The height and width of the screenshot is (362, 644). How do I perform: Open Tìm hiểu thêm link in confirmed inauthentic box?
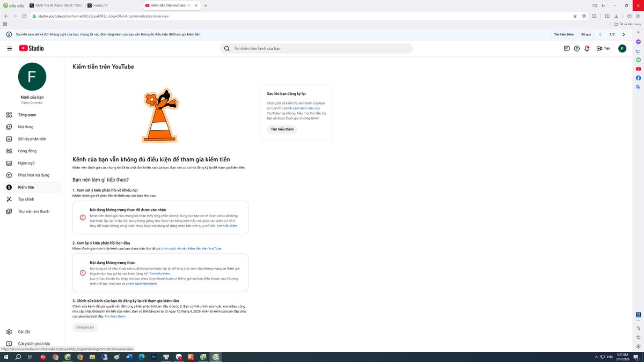tap(227, 226)
